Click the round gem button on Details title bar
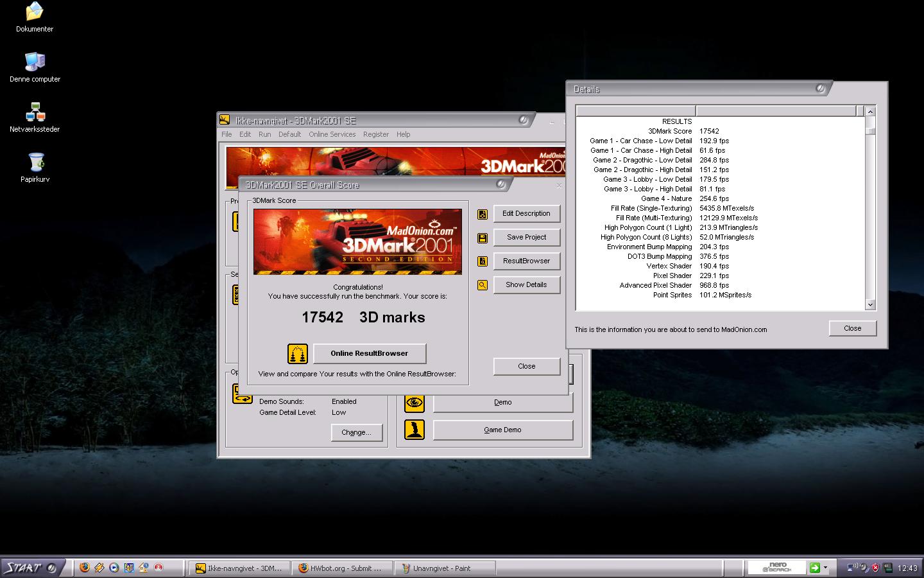This screenshot has height=578, width=924. point(820,89)
